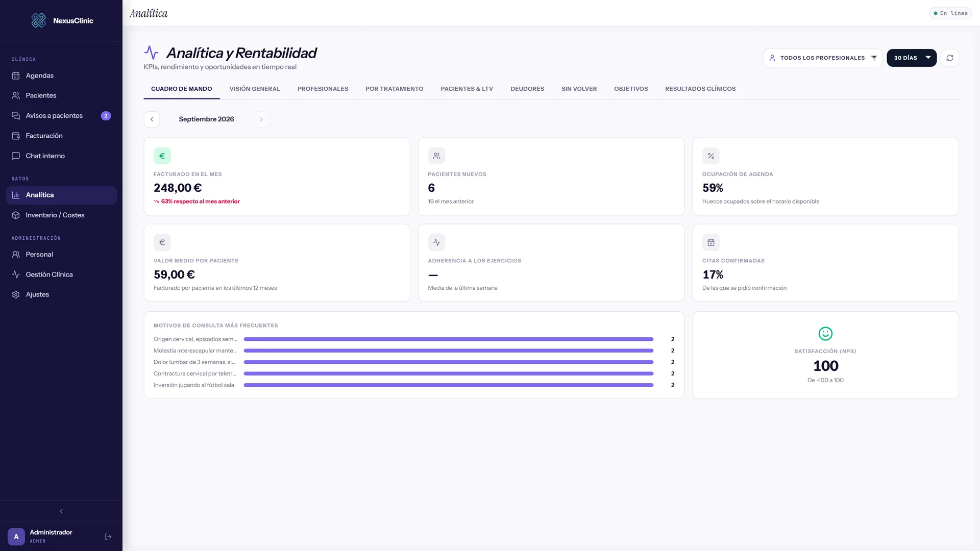Click the logout icon beside Administrador

click(x=108, y=537)
